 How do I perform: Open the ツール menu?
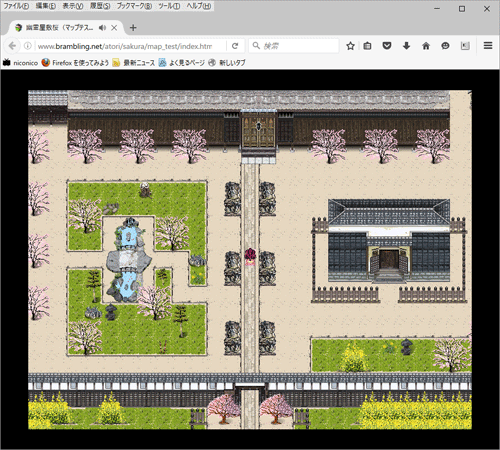[x=169, y=6]
